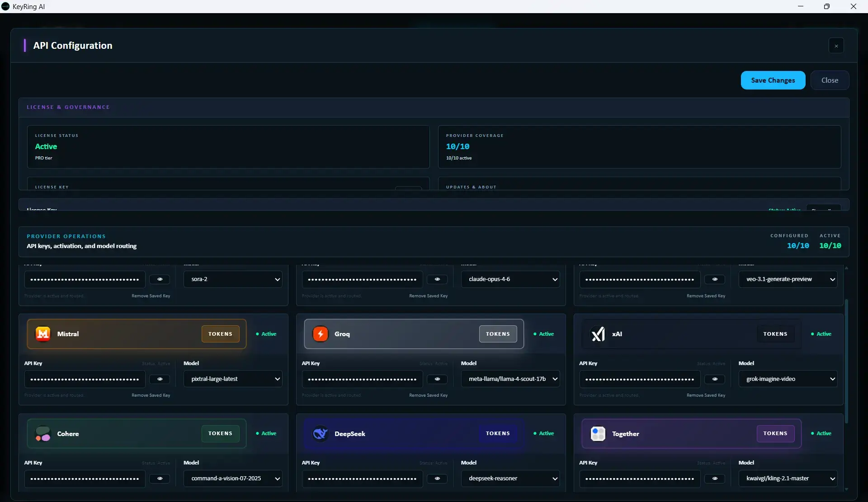The height and width of the screenshot is (502, 868).
Task: Open the sora-2 model dropdown
Action: tap(233, 279)
